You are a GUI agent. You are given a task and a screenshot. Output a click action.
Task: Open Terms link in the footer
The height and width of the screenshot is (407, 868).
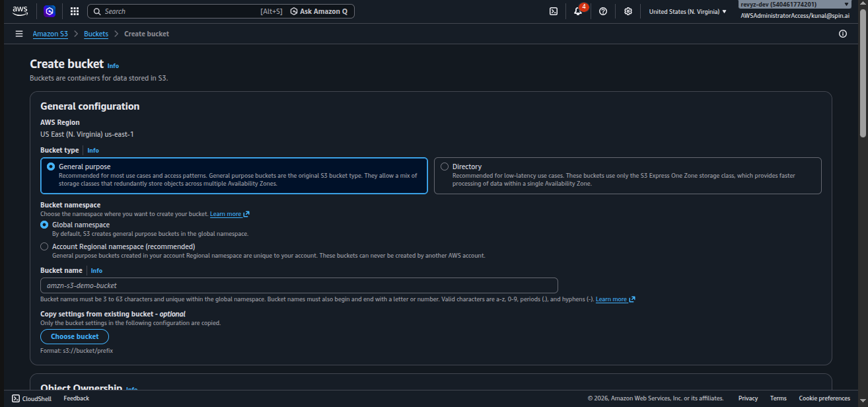778,398
